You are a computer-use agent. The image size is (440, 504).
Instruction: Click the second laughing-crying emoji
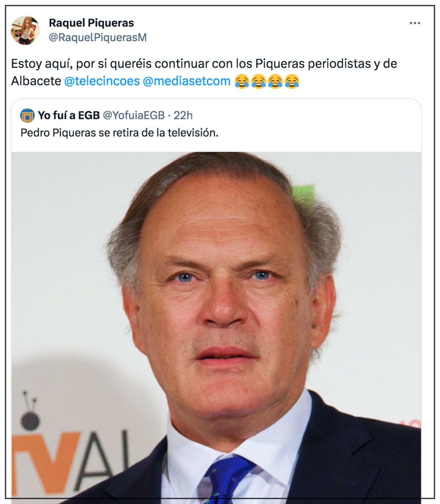coord(258,81)
